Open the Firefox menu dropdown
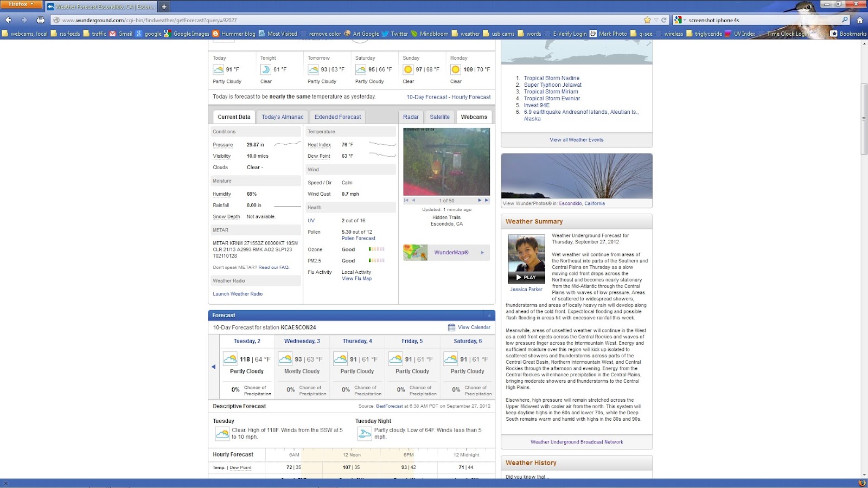This screenshot has width=868, height=488. point(22,4)
